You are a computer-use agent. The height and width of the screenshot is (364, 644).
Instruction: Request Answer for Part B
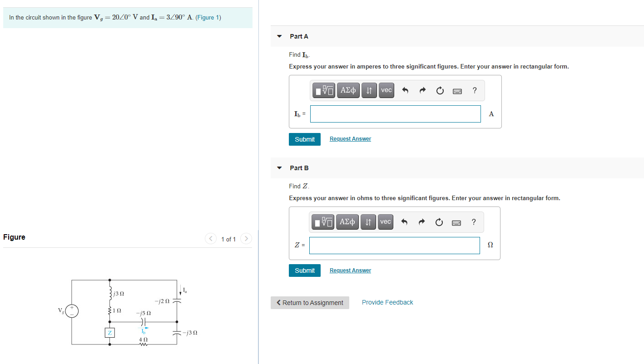350,271
